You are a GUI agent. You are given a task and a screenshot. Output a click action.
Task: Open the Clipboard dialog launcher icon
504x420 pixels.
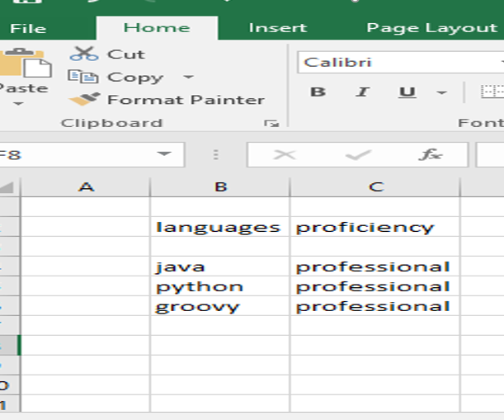(271, 124)
